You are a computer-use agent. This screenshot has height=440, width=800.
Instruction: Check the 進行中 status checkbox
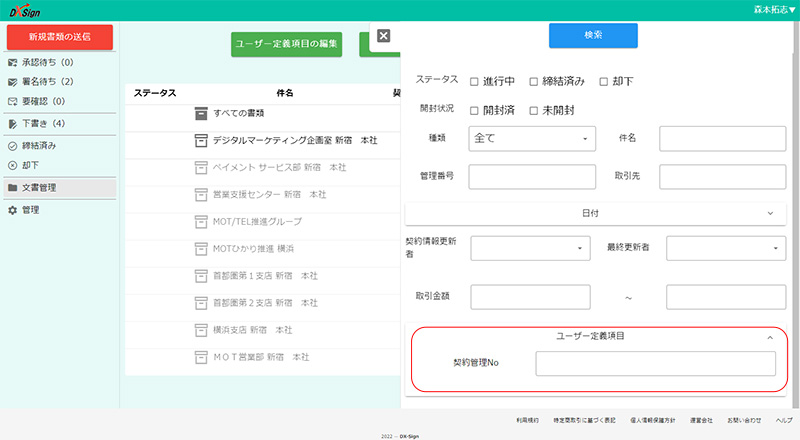474,82
